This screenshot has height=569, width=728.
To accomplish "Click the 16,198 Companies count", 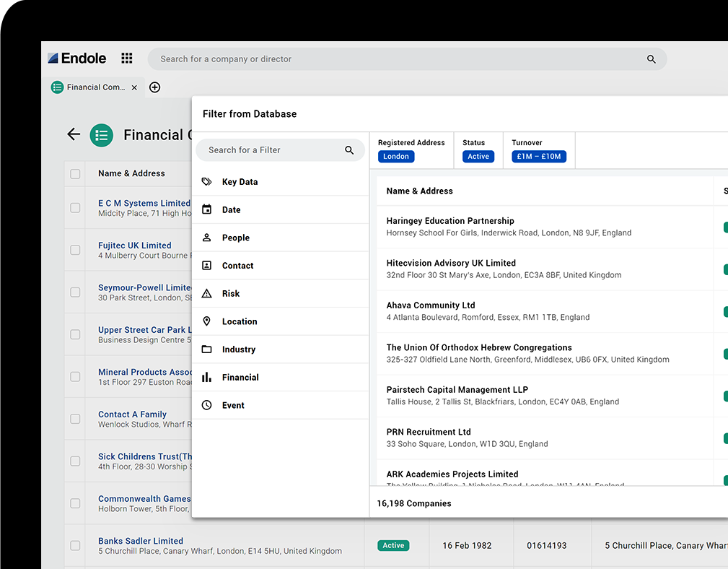I will [414, 503].
